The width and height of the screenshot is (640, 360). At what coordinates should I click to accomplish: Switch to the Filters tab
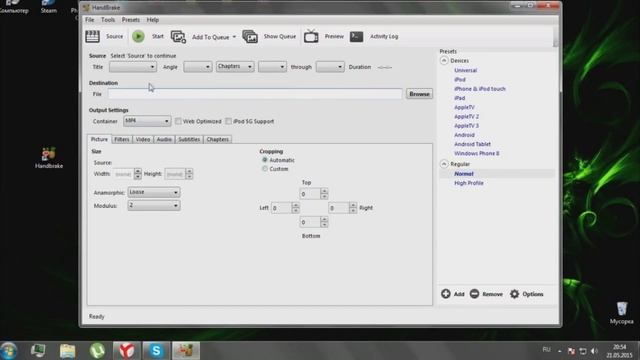coord(122,139)
